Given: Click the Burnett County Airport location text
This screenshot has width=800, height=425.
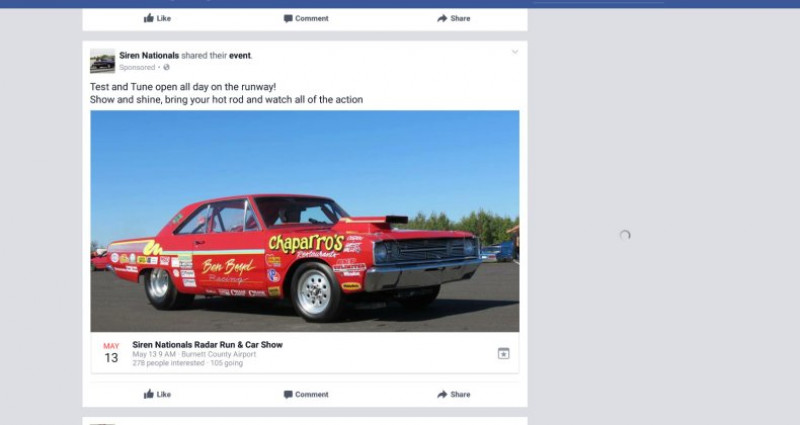Looking at the screenshot, I should coord(218,354).
